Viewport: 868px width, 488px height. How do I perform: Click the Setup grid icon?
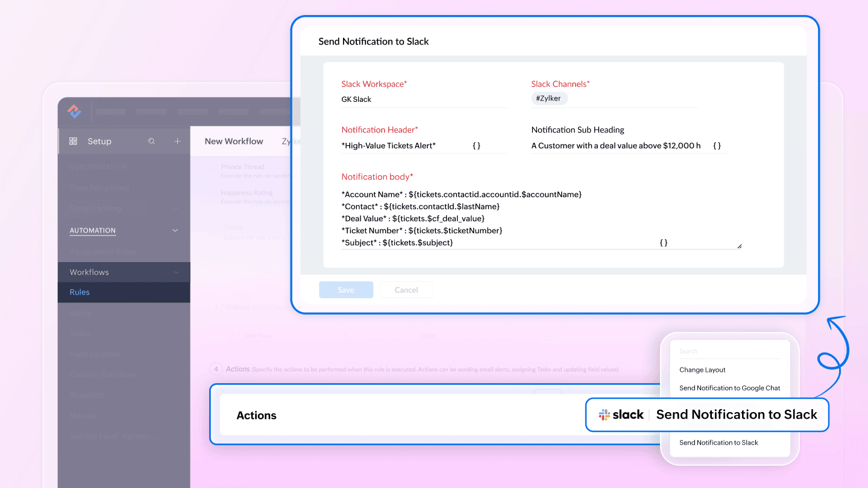tap(74, 141)
